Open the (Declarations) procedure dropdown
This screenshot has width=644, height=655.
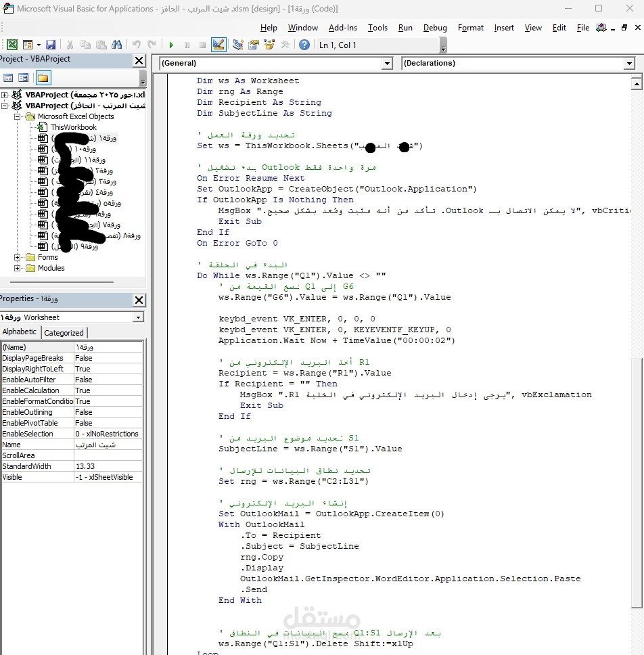[629, 64]
